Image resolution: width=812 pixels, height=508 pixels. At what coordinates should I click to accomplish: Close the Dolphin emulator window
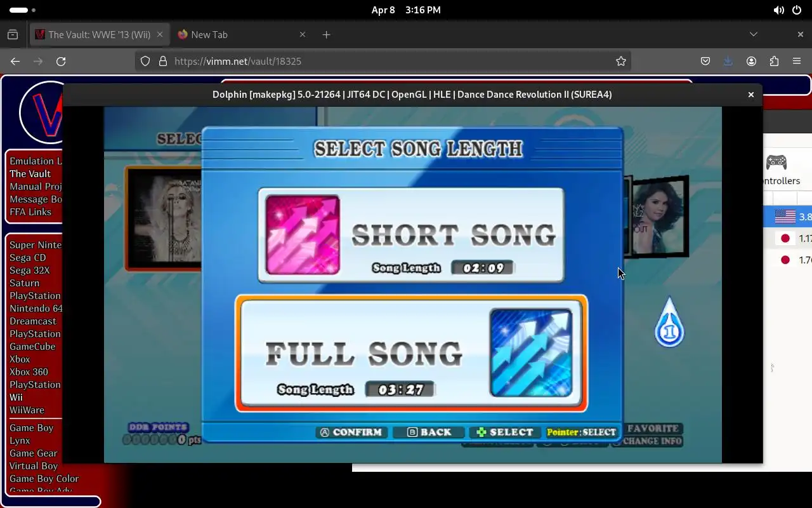(751, 95)
